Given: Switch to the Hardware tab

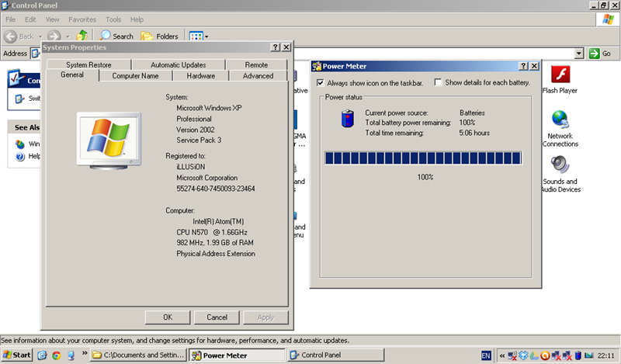Looking at the screenshot, I should coord(201,75).
